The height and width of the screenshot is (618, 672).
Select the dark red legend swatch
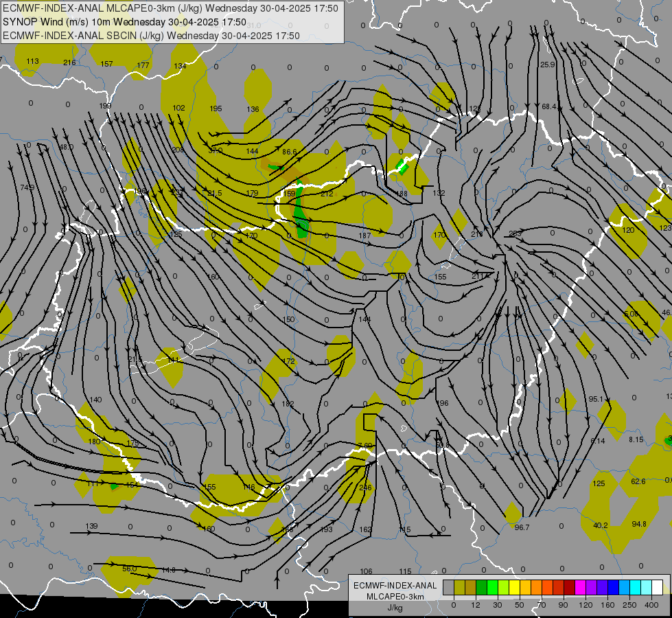tap(569, 588)
